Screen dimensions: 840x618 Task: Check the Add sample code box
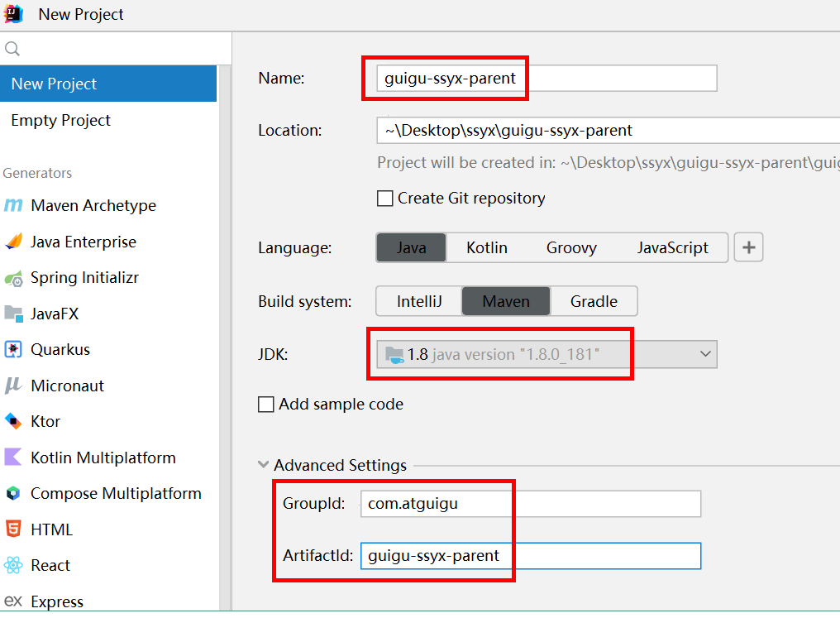coord(266,405)
